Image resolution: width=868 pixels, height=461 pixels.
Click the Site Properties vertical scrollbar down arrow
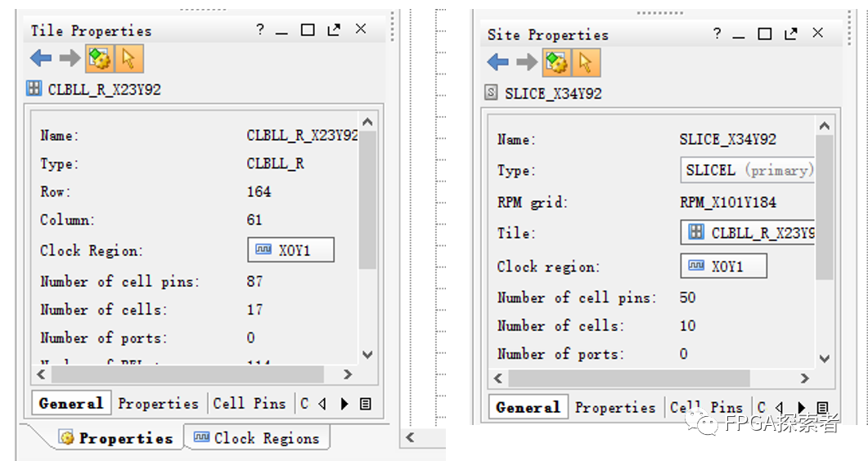coord(825,358)
